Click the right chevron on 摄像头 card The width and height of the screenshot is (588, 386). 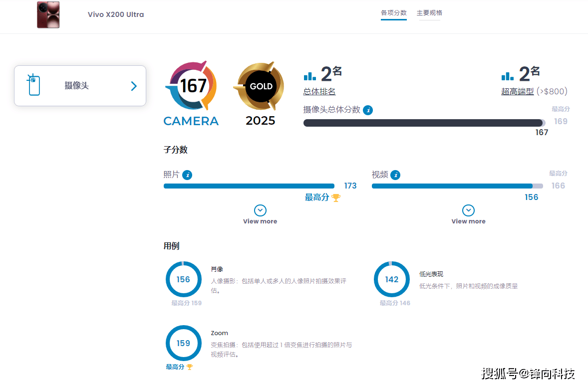pyautogui.click(x=134, y=86)
